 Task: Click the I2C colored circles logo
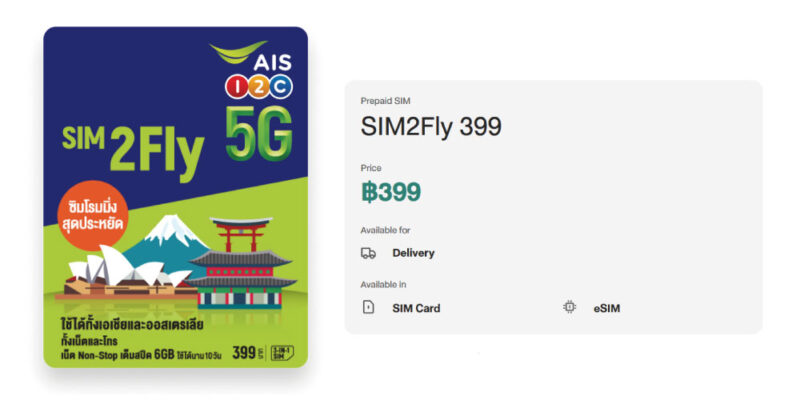[x=259, y=87]
